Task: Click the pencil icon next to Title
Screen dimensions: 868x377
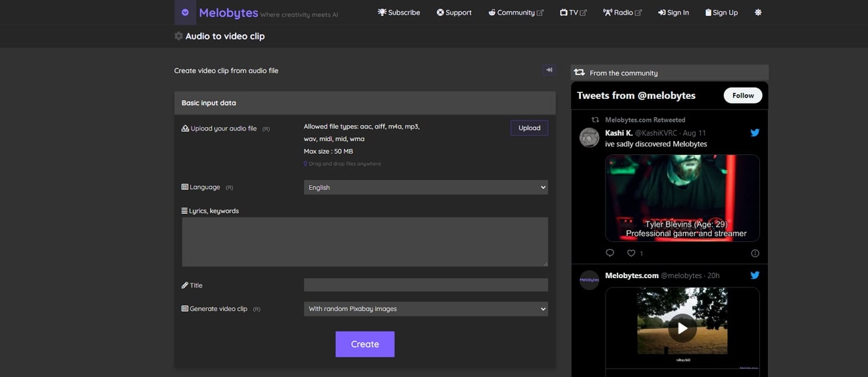Action: point(185,285)
